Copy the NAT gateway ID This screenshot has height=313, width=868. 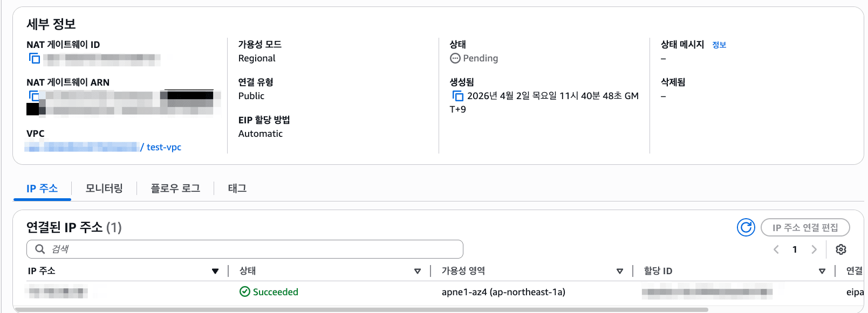(35, 58)
